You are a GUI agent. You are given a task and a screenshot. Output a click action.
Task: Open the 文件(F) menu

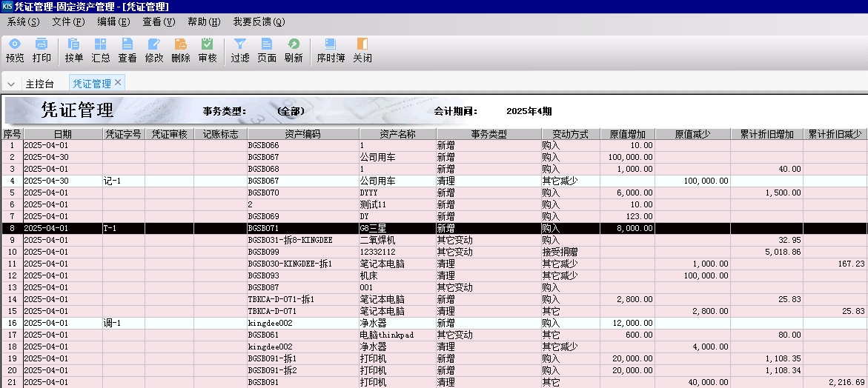pyautogui.click(x=69, y=22)
